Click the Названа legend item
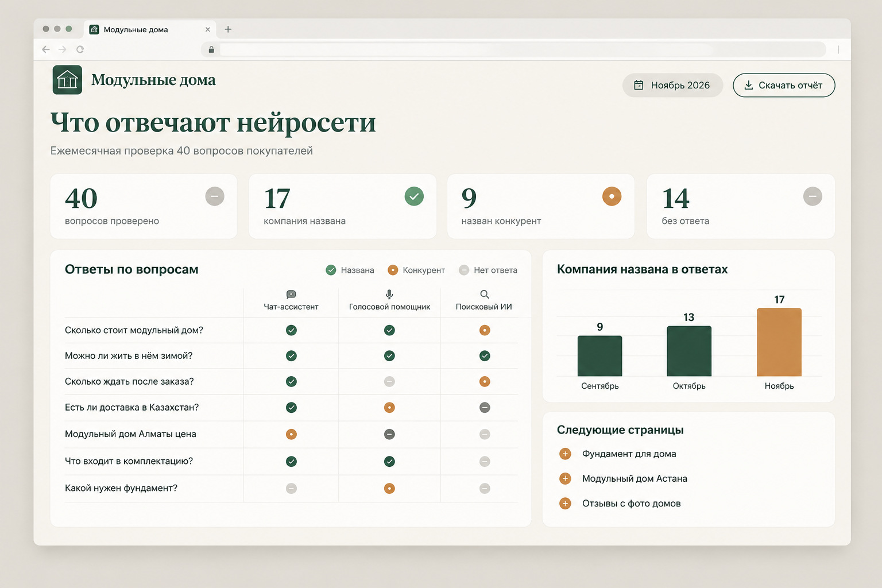The height and width of the screenshot is (588, 882). pos(350,270)
